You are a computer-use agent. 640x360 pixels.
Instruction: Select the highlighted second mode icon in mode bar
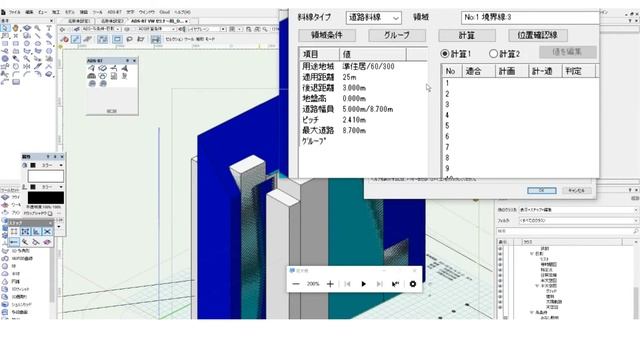(x=76, y=40)
